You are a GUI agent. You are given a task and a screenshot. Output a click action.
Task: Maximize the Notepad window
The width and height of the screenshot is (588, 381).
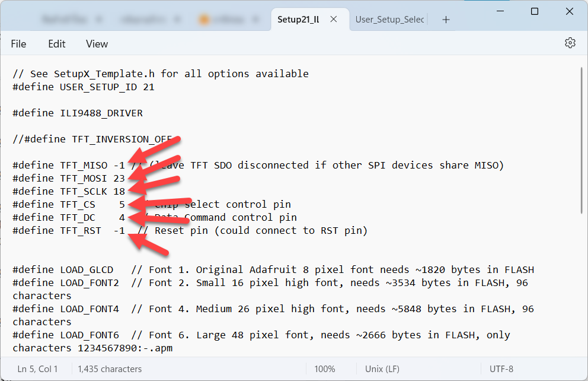534,11
